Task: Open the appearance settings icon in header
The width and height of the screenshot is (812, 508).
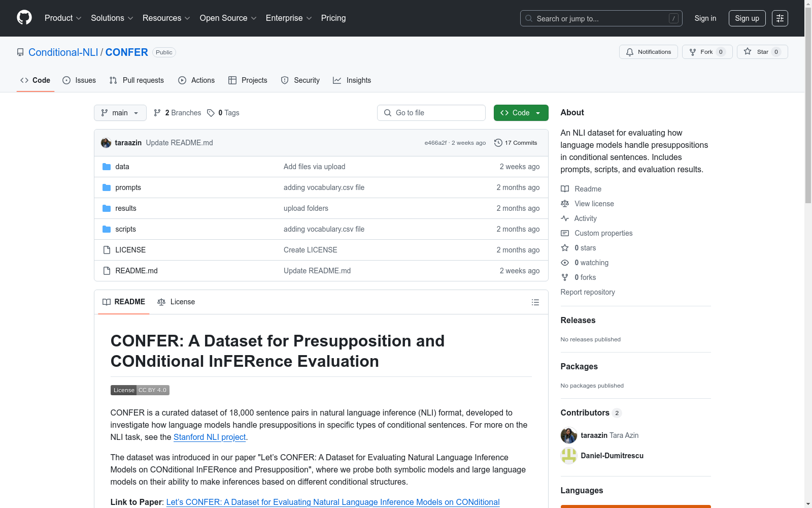Action: coord(780,18)
